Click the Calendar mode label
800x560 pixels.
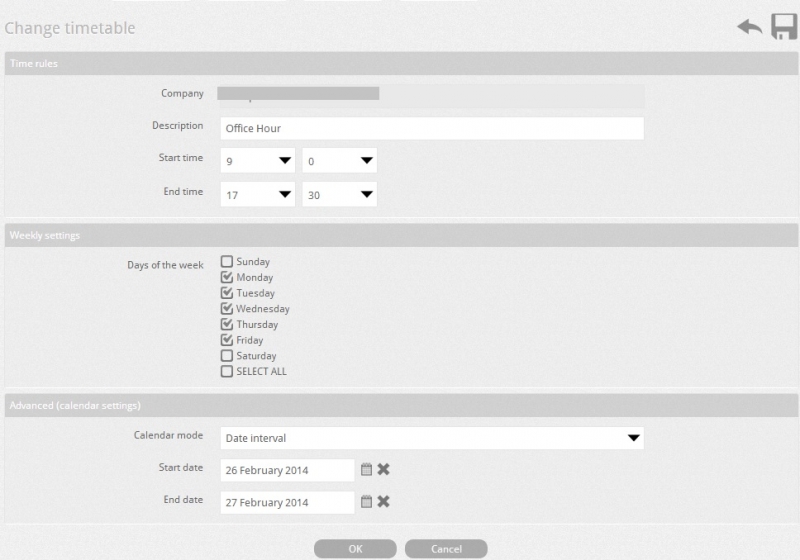[168, 435]
